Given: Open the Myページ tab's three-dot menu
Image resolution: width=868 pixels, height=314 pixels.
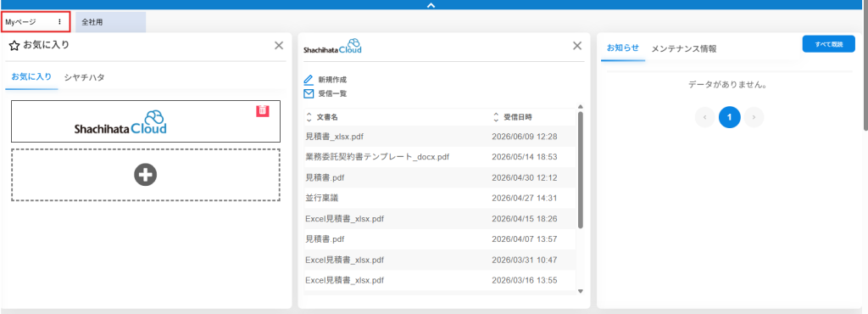Looking at the screenshot, I should coord(59,22).
